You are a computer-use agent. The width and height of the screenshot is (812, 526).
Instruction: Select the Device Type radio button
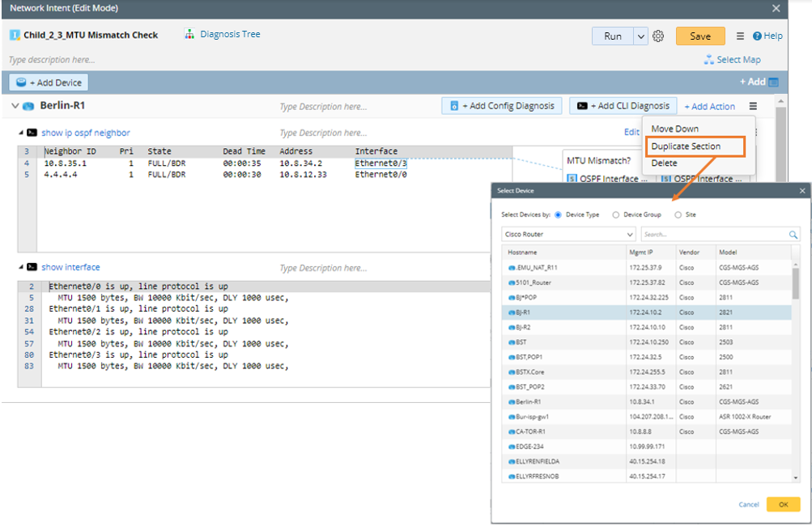coord(558,215)
